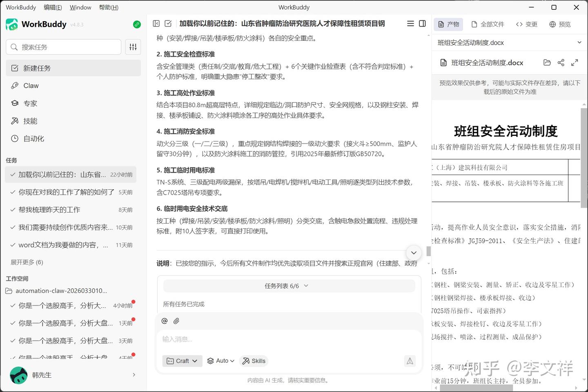
Task: Switch to 预览 tab
Action: click(560, 24)
